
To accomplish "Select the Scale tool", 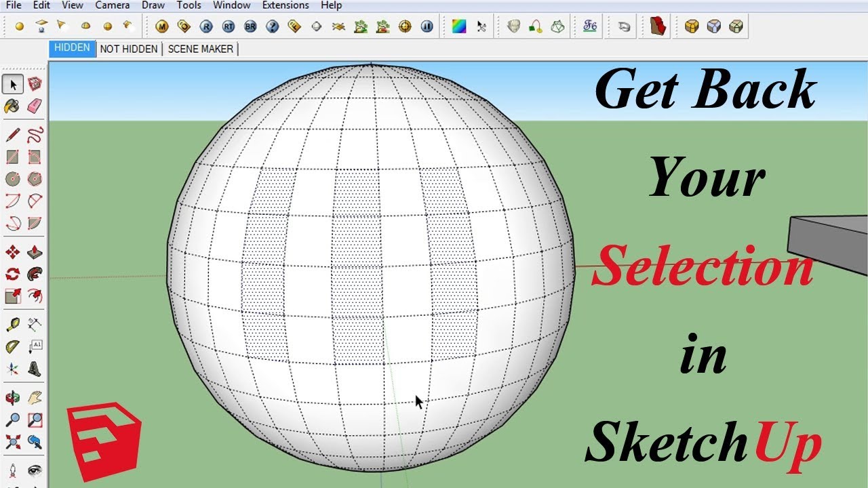I will (13, 296).
